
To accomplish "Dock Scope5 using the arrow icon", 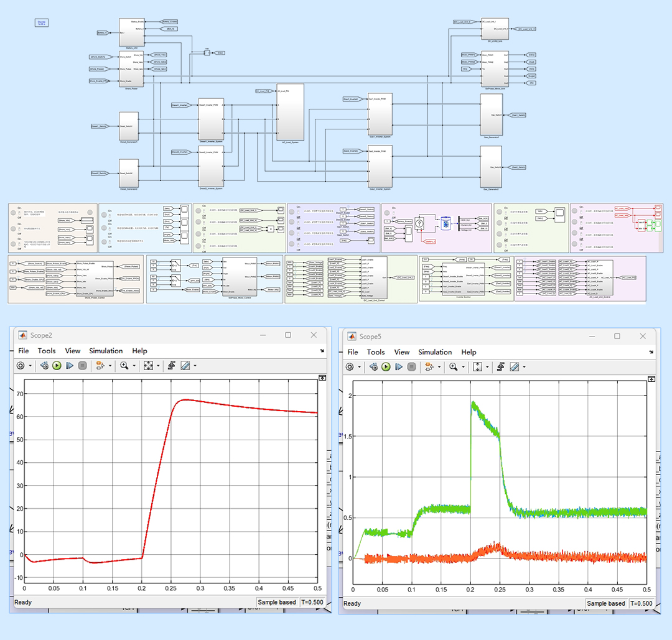I will click(x=651, y=352).
